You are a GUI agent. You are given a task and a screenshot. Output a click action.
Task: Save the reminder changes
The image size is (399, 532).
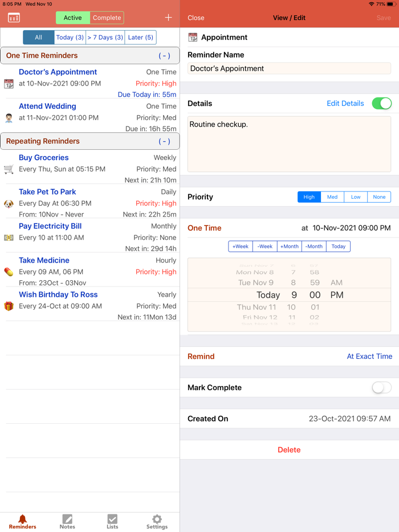[384, 18]
